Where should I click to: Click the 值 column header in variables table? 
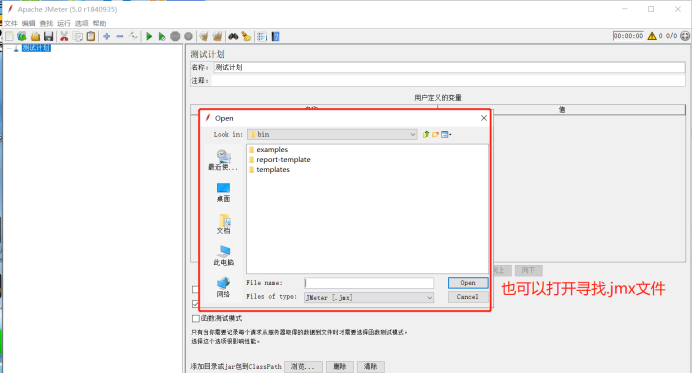(x=562, y=110)
